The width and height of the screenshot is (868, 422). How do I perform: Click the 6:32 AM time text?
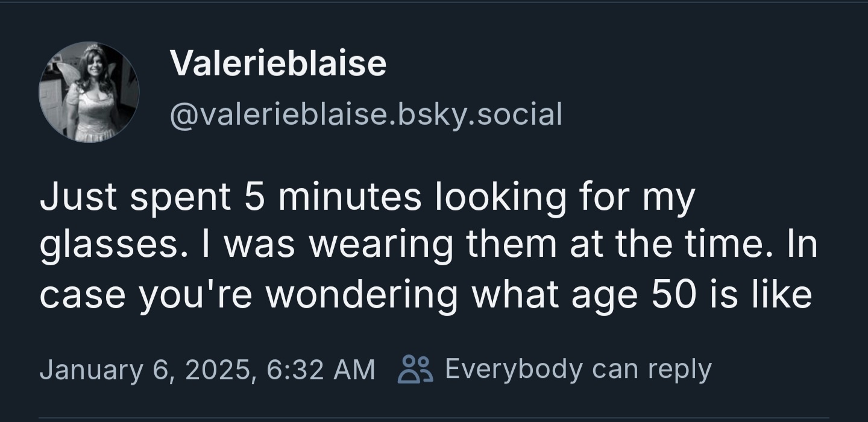(320, 369)
